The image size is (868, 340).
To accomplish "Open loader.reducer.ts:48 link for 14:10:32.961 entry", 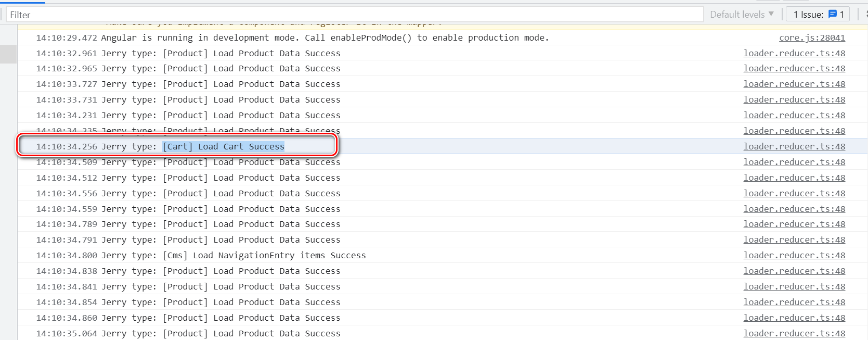I will [794, 53].
